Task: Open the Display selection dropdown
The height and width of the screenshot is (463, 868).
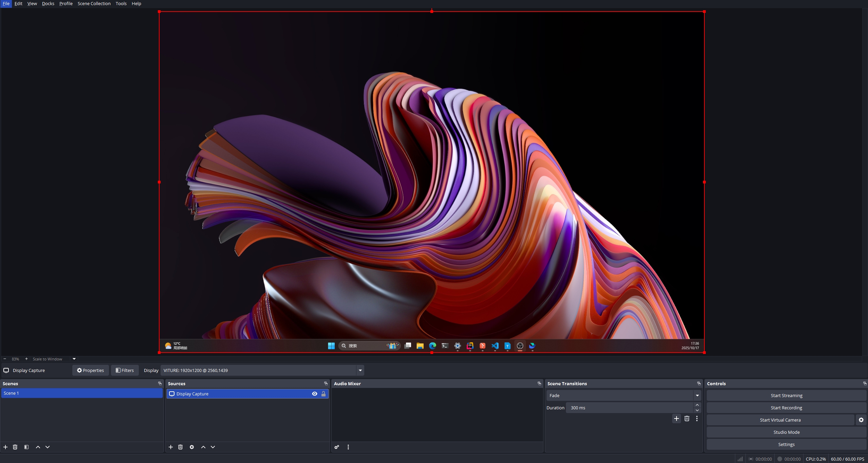Action: pyautogui.click(x=360, y=370)
